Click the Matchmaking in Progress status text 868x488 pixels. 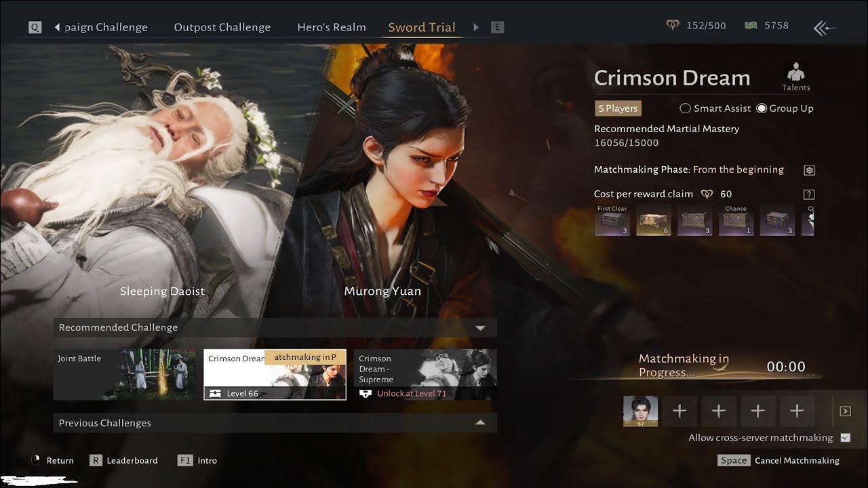click(684, 366)
